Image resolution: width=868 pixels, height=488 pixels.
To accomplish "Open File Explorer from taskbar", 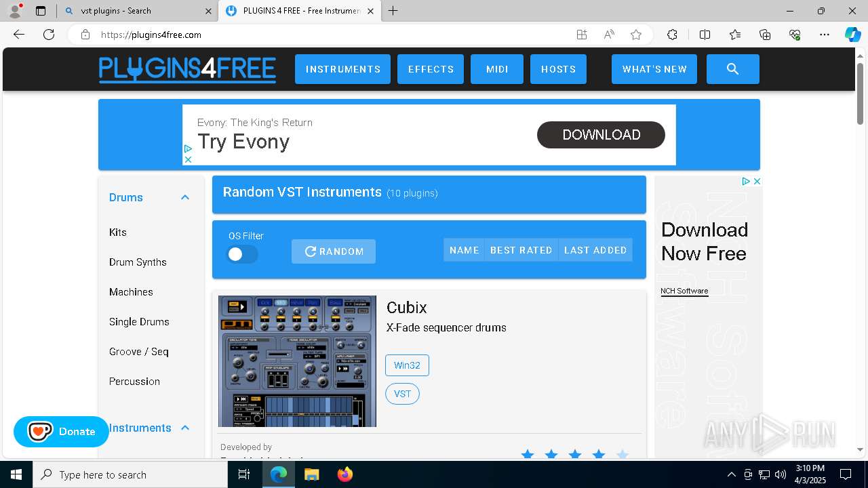I will (312, 474).
